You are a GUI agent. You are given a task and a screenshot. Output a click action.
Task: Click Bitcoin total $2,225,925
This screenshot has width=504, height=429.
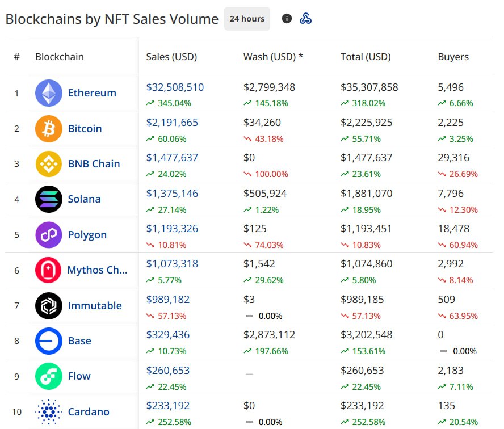[x=367, y=123]
